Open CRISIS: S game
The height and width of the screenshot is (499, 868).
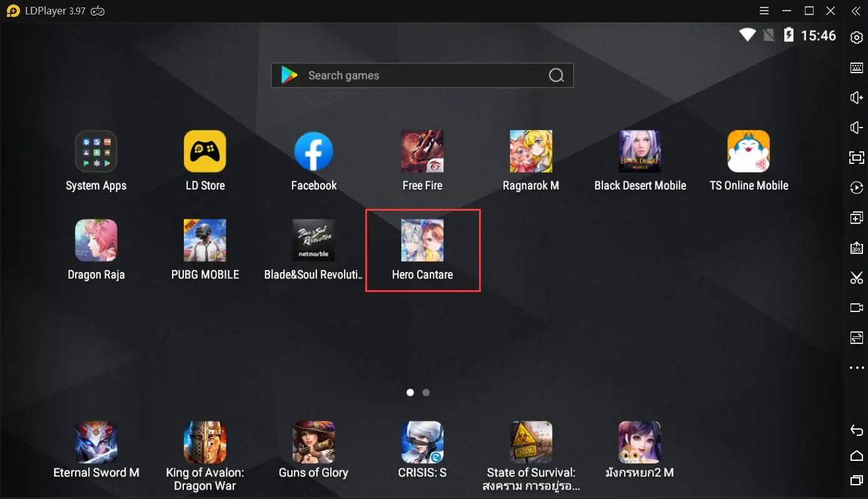(x=423, y=442)
